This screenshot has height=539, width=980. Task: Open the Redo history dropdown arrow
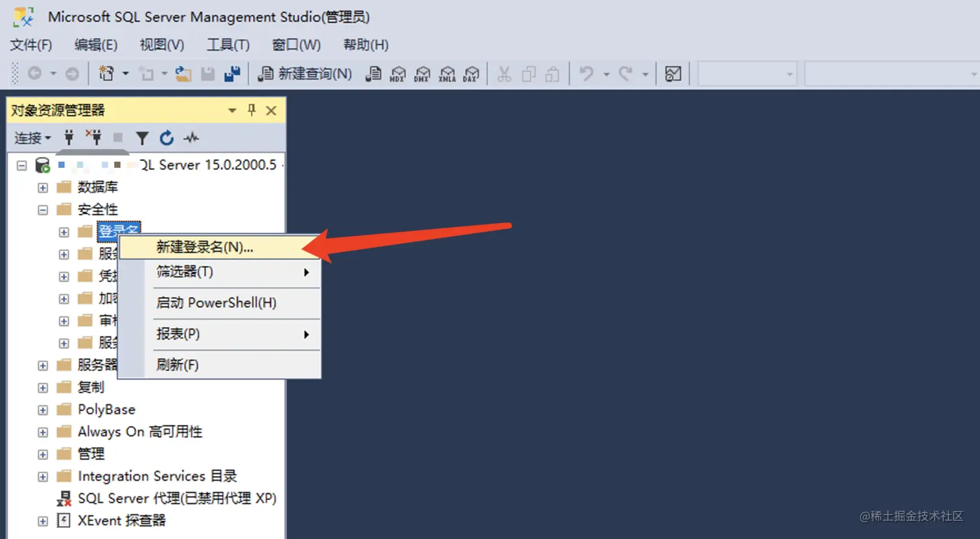coord(645,74)
